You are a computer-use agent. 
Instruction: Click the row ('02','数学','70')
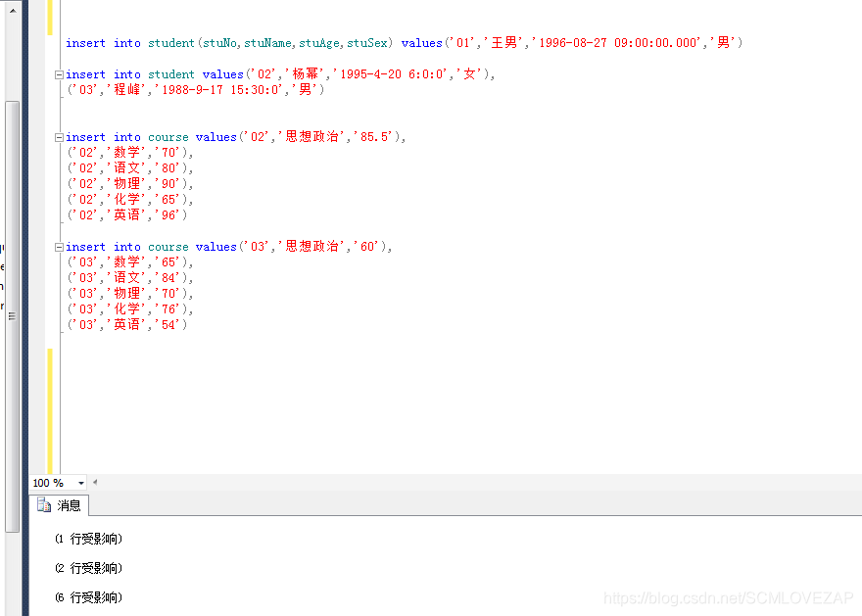129,152
